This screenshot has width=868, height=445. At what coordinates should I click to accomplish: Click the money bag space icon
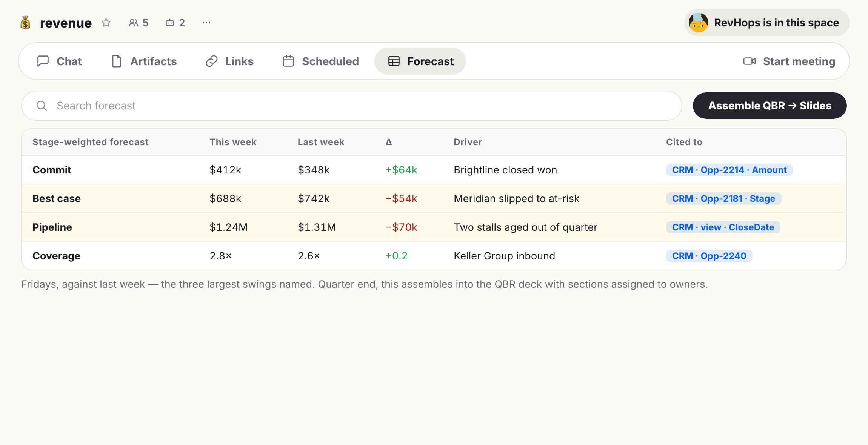point(25,23)
